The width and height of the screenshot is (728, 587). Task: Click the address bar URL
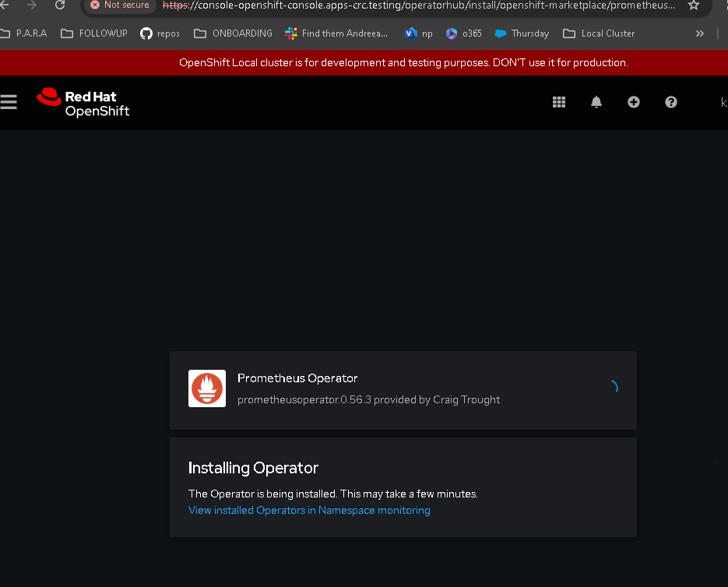click(418, 5)
